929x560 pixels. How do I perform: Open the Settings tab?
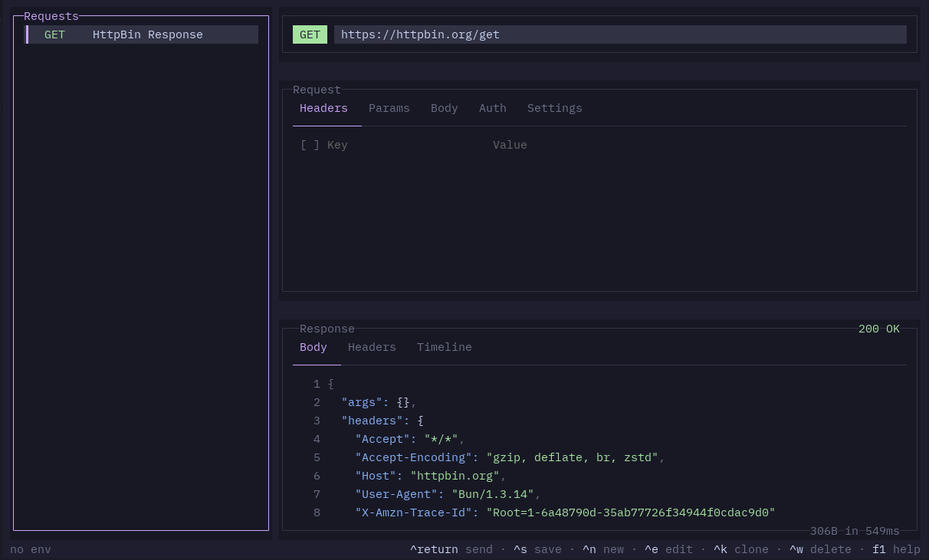click(555, 108)
